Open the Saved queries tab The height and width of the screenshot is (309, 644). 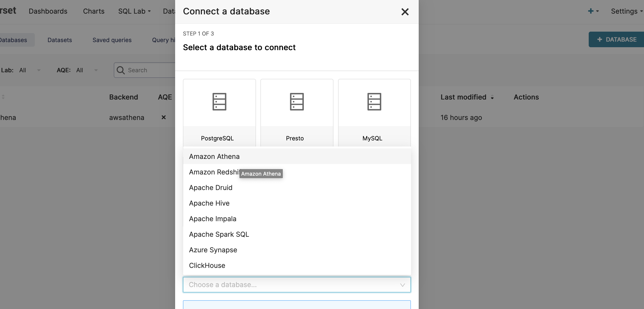[112, 40]
